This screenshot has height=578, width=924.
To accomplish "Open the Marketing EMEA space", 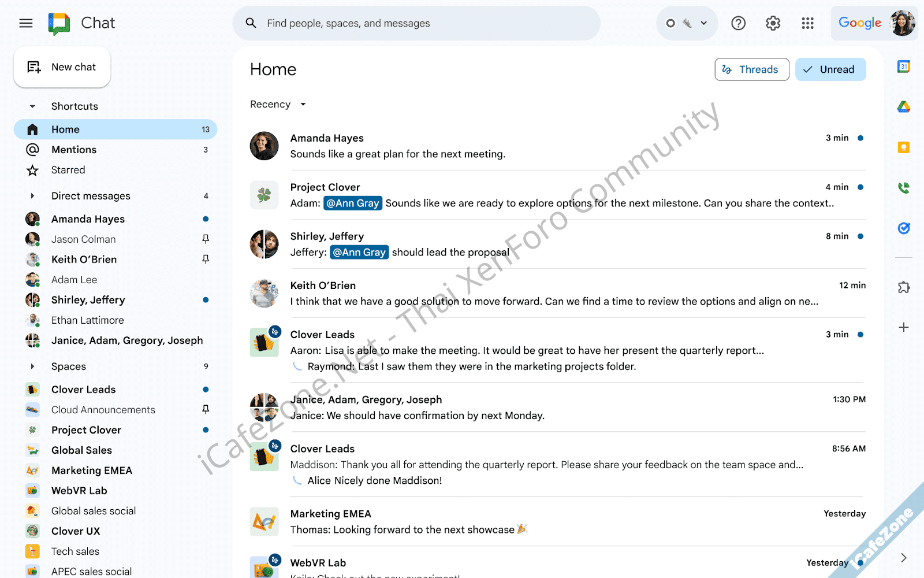I will tap(92, 470).
